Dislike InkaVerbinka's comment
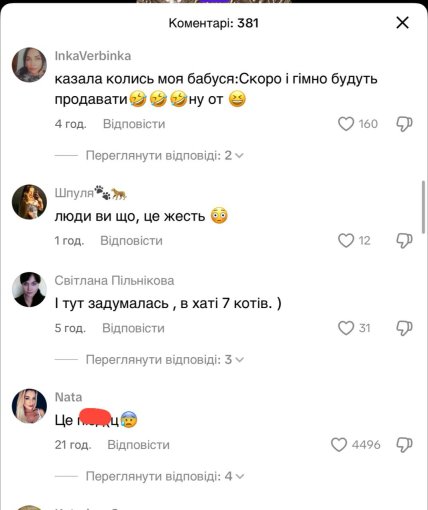The width and height of the screenshot is (428, 510). [x=404, y=124]
